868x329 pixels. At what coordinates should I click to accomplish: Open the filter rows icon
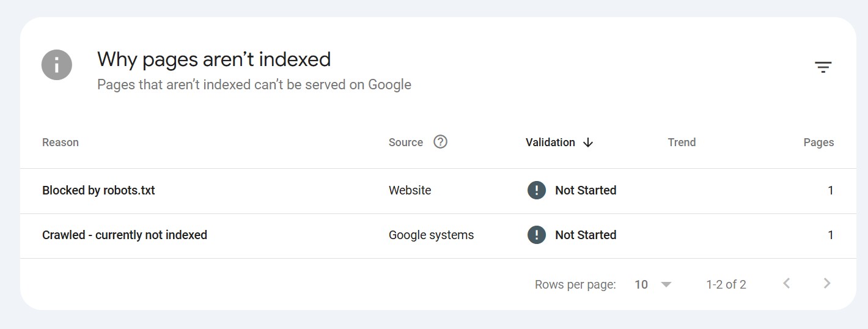(x=823, y=67)
